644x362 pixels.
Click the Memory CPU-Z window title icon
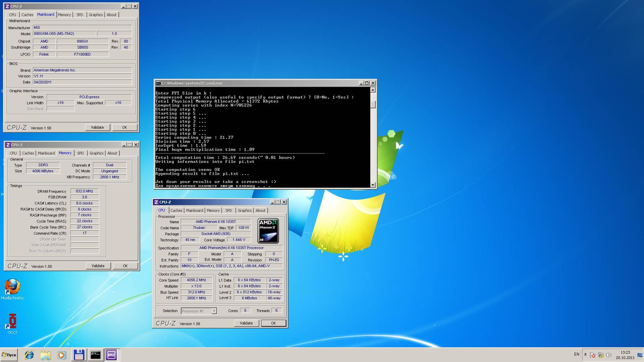(x=8, y=145)
